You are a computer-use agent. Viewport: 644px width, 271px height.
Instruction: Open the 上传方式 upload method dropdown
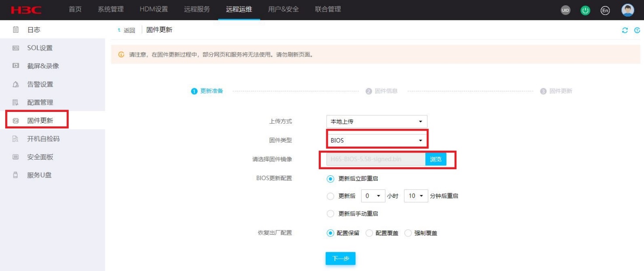(x=377, y=121)
